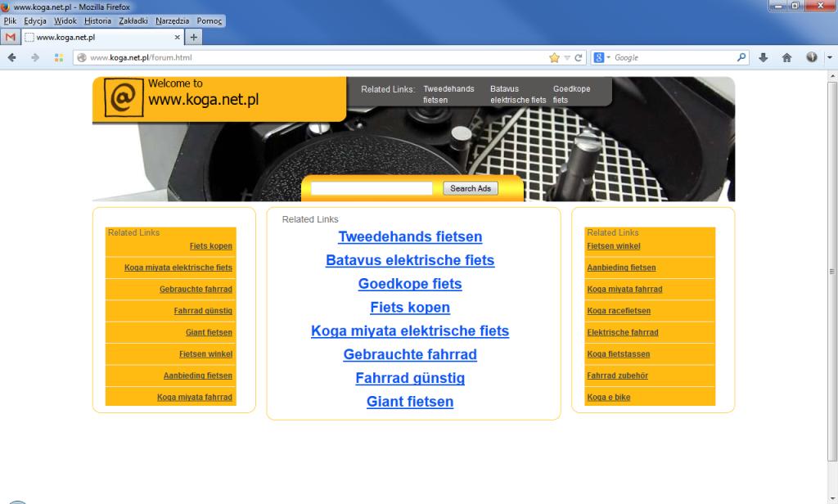Bookmark this page with the star icon
This screenshot has width=838, height=504.
tap(554, 57)
